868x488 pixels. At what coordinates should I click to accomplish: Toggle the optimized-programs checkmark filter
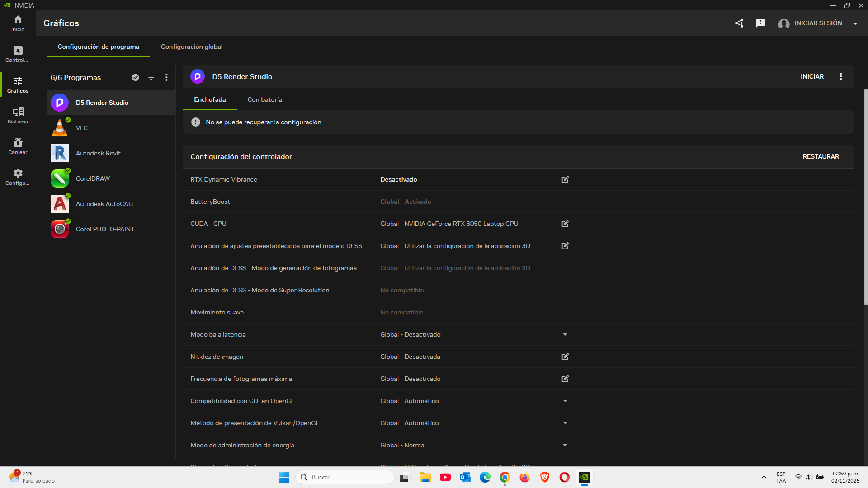click(x=135, y=77)
